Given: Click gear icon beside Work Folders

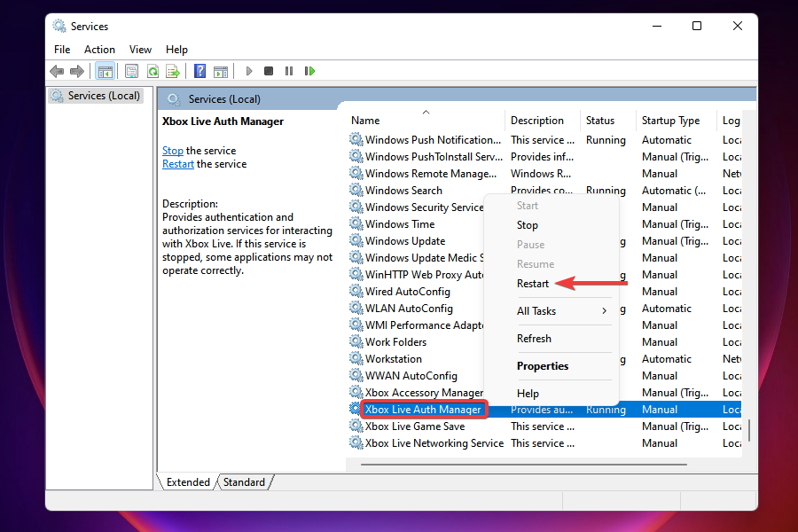Looking at the screenshot, I should [356, 341].
